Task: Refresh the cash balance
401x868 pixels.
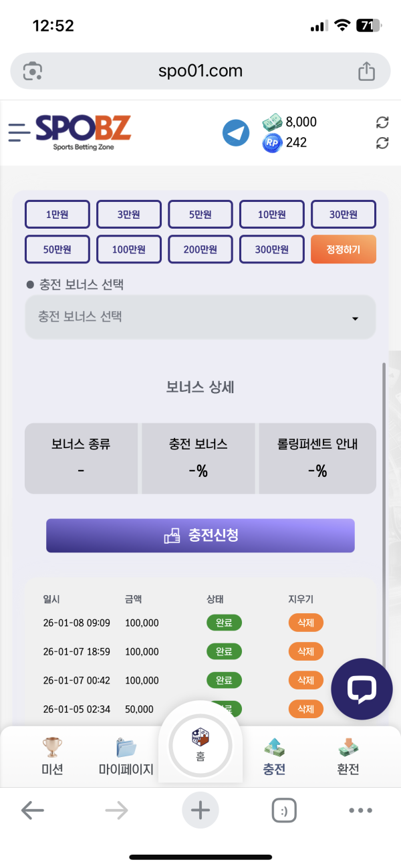Action: 382,122
